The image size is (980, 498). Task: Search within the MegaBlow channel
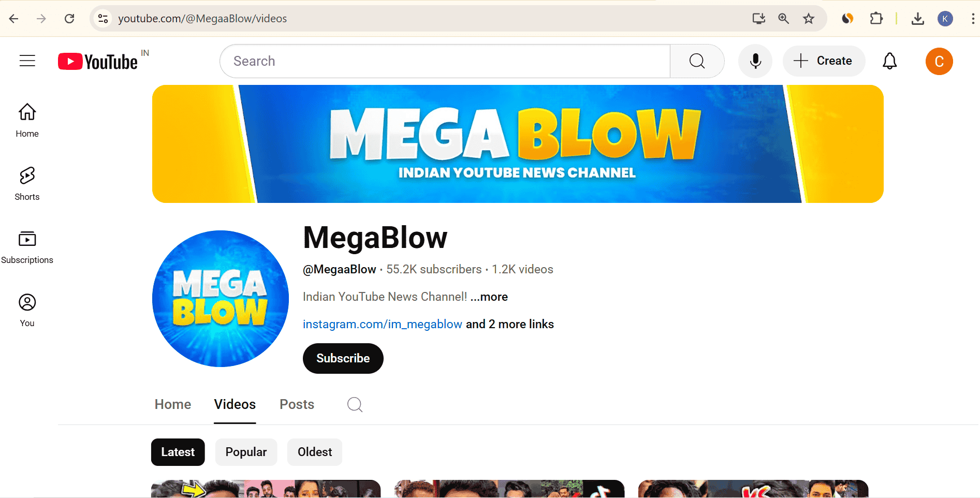tap(355, 404)
